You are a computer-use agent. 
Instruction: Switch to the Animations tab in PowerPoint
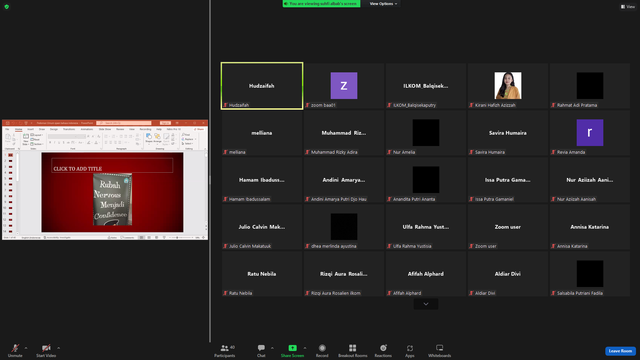tap(87, 129)
